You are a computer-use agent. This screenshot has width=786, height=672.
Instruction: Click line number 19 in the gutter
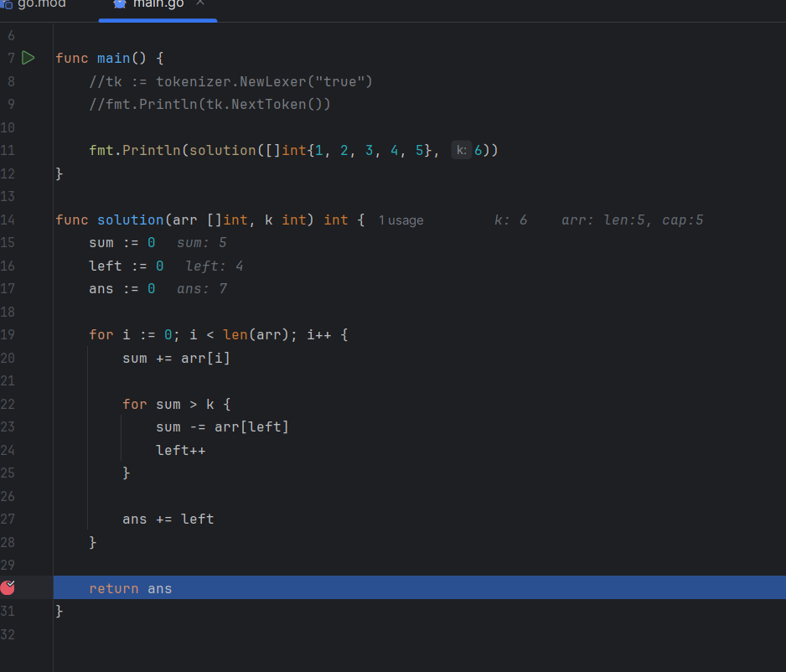[9, 335]
